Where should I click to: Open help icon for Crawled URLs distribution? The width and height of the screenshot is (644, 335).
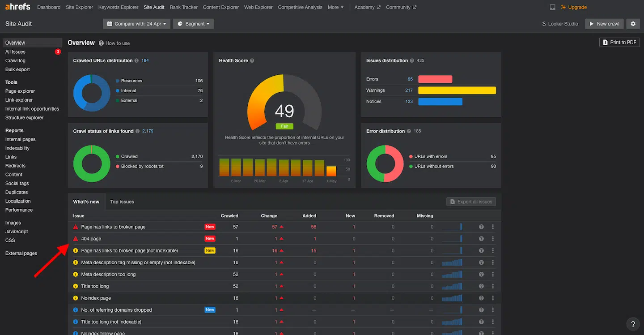(137, 60)
